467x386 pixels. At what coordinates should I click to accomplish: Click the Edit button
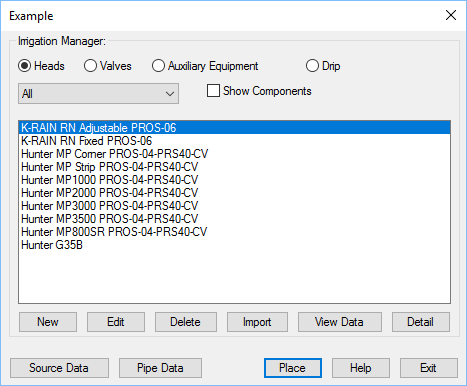click(116, 322)
